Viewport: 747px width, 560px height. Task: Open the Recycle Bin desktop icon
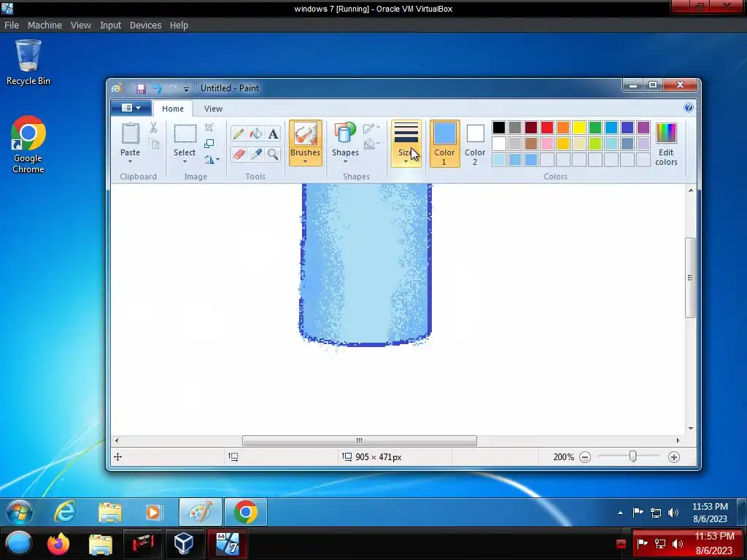coord(28,63)
